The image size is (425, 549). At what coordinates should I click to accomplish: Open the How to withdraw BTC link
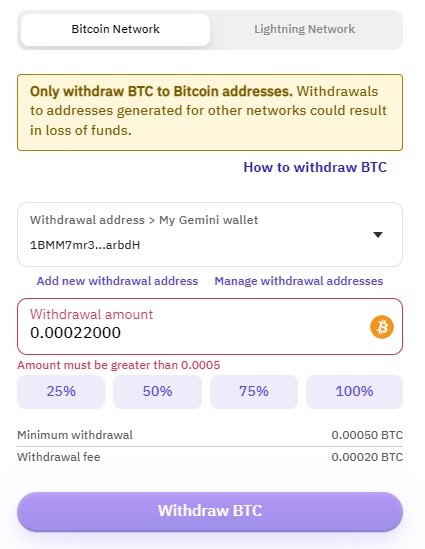[315, 167]
